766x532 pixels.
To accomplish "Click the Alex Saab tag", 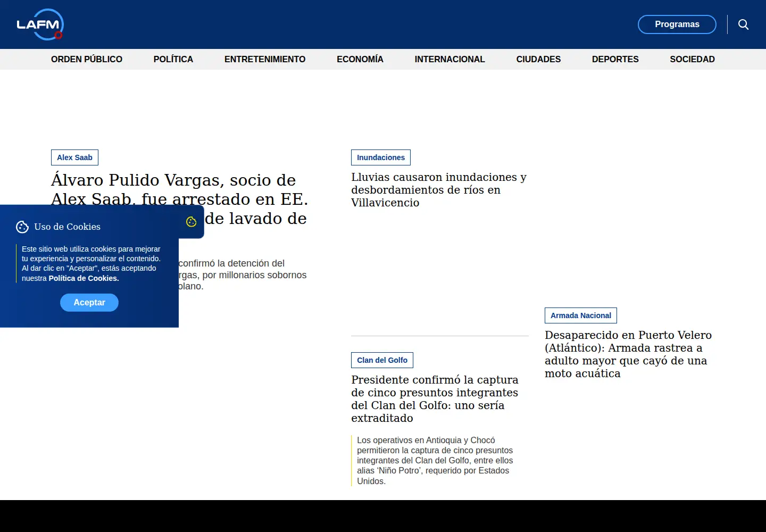I will [x=74, y=157].
